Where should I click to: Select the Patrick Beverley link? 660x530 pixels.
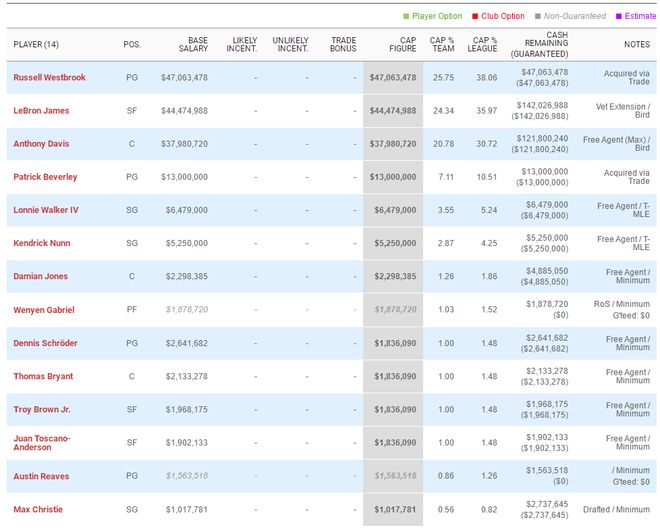click(45, 177)
